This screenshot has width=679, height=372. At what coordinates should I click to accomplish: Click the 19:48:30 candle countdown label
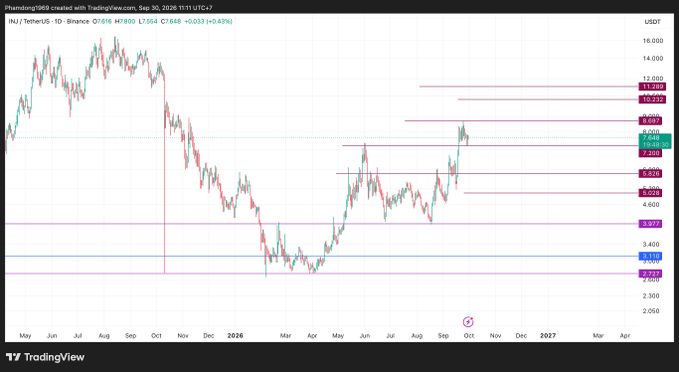point(655,145)
